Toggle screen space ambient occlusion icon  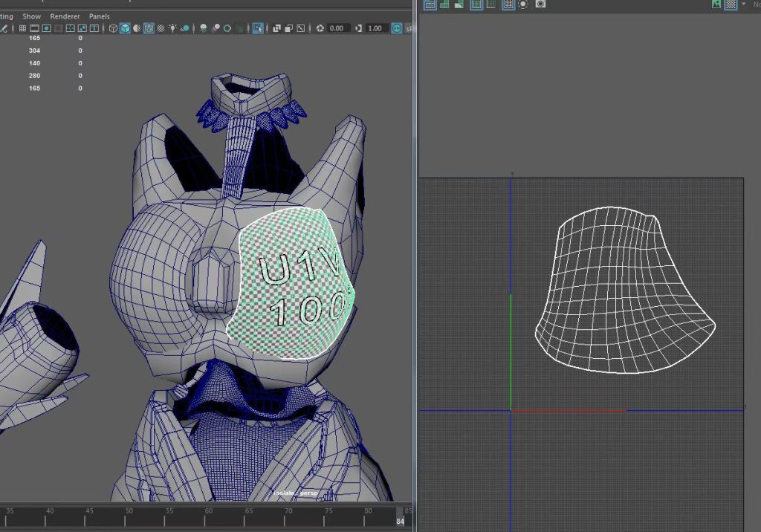204,28
